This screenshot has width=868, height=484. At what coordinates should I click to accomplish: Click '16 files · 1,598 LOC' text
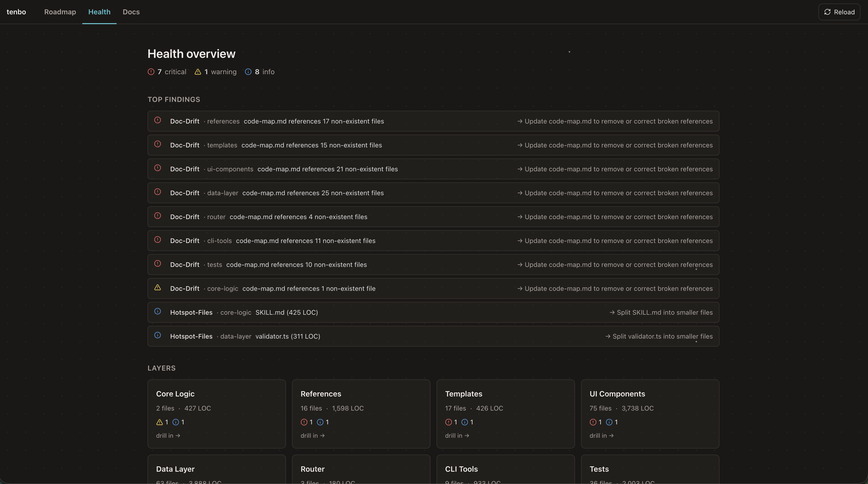pyautogui.click(x=332, y=409)
